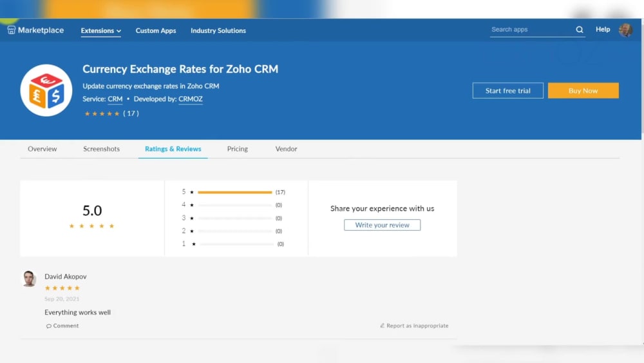The height and width of the screenshot is (363, 644).
Task: Click the review text Everything works well
Action: [x=78, y=313]
